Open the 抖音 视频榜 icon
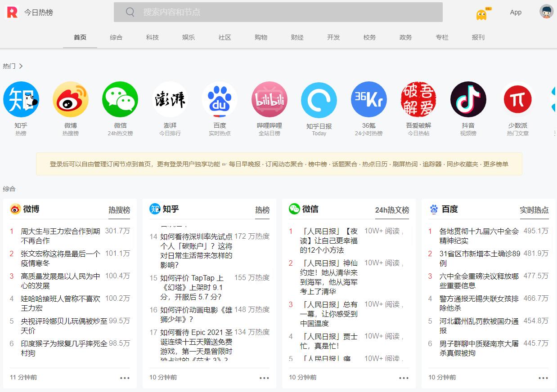The height and width of the screenshot is (392, 557). pos(468,99)
